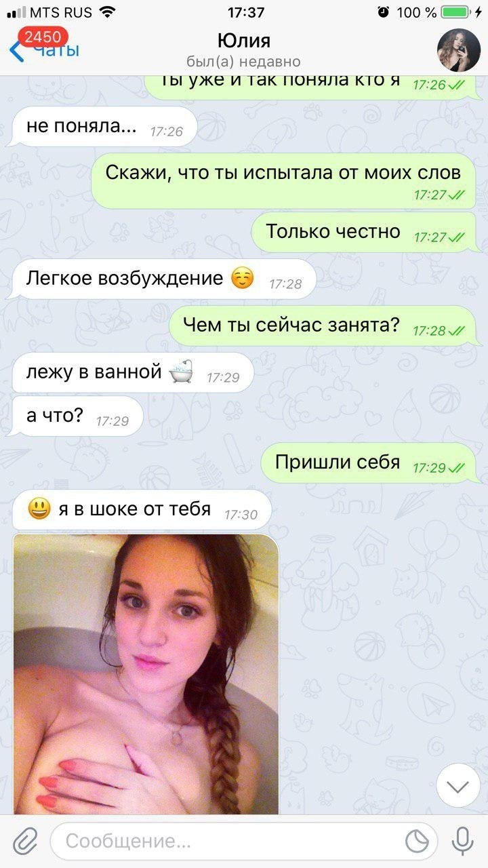The width and height of the screenshot is (488, 868).
Task: Select the "Пришли себя" message bubble
Action: tap(369, 464)
